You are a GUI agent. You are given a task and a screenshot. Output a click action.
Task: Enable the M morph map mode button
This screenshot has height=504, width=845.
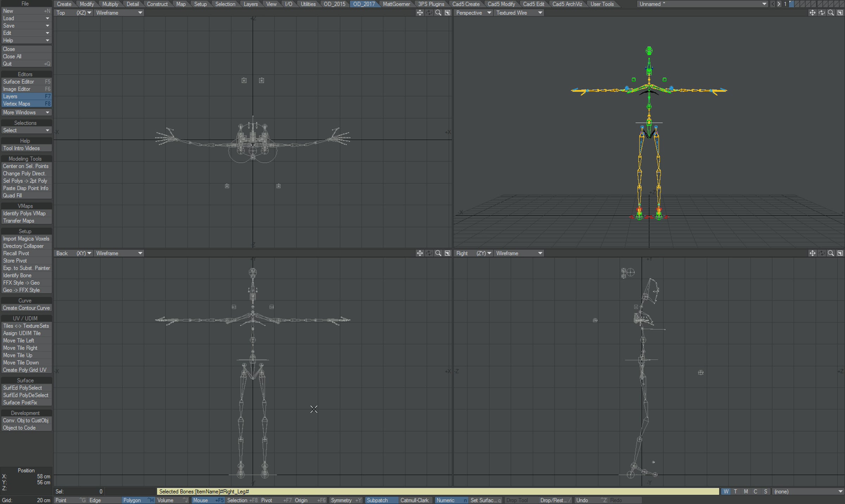(745, 492)
